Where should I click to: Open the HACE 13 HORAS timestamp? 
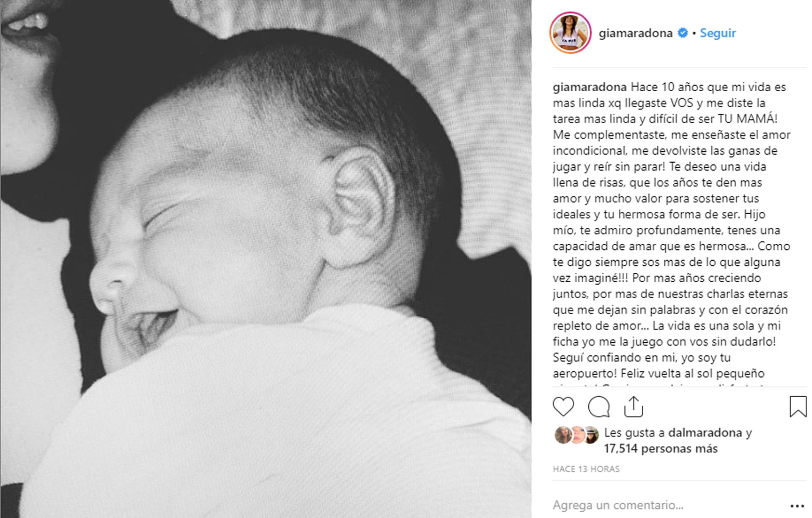[586, 469]
